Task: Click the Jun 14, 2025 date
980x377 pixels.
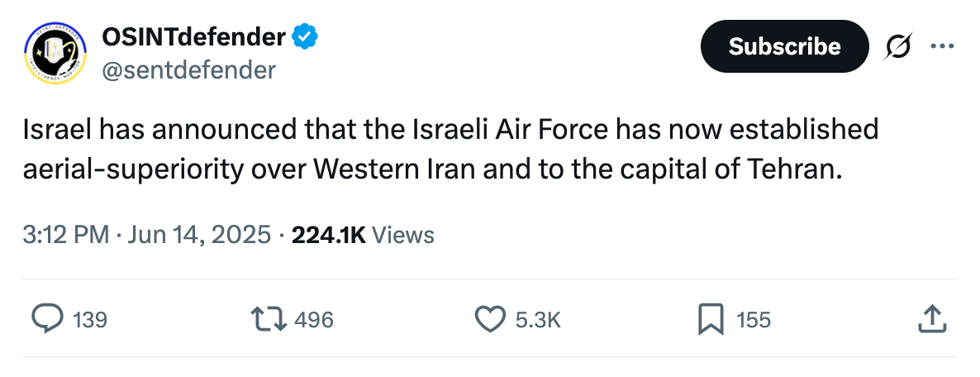Action: pos(199,235)
